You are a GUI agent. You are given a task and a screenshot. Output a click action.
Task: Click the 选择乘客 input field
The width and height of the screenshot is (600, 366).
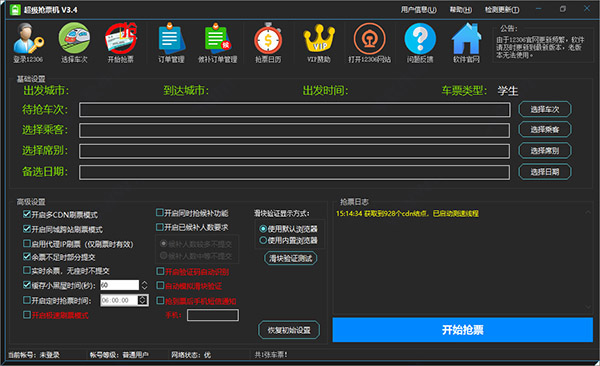tap(295, 130)
